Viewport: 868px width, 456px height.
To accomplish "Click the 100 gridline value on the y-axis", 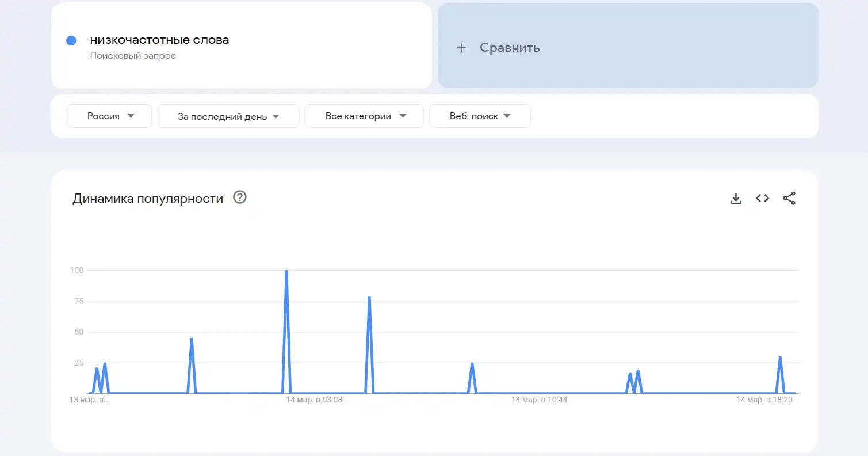I will pos(78,269).
